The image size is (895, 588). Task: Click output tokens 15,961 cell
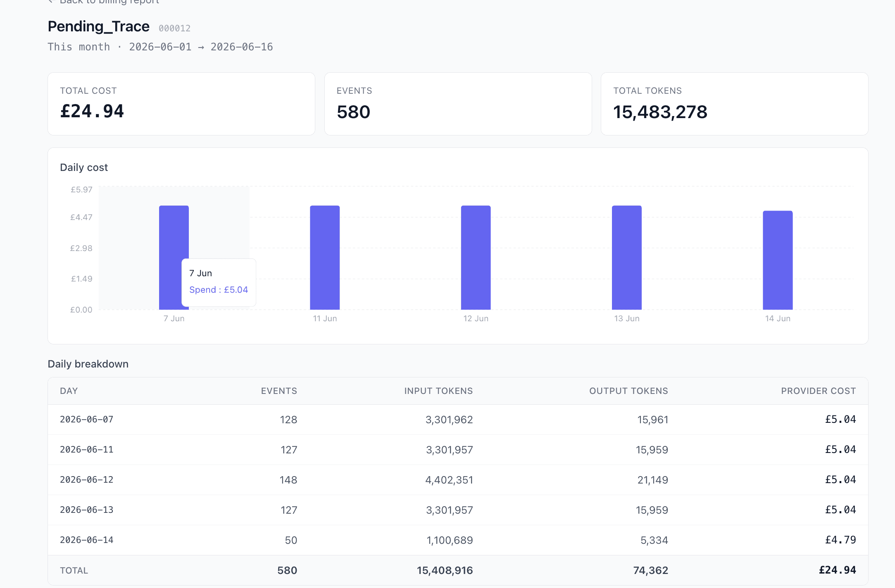(653, 420)
